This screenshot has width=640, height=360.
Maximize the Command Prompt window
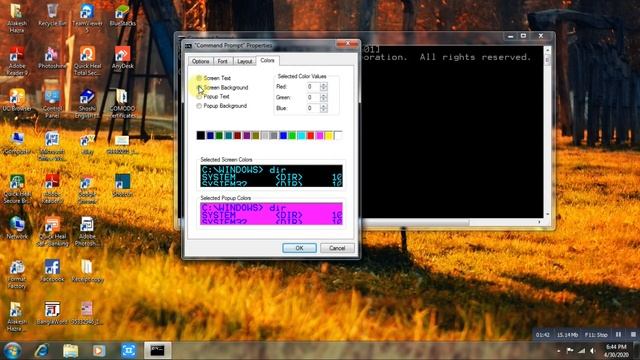point(524,36)
